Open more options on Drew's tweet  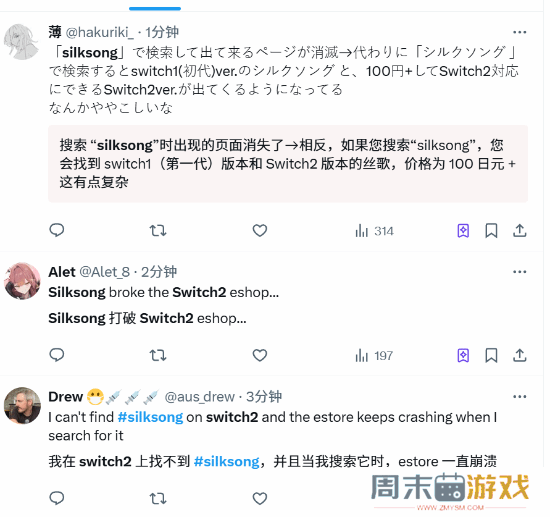(x=519, y=397)
